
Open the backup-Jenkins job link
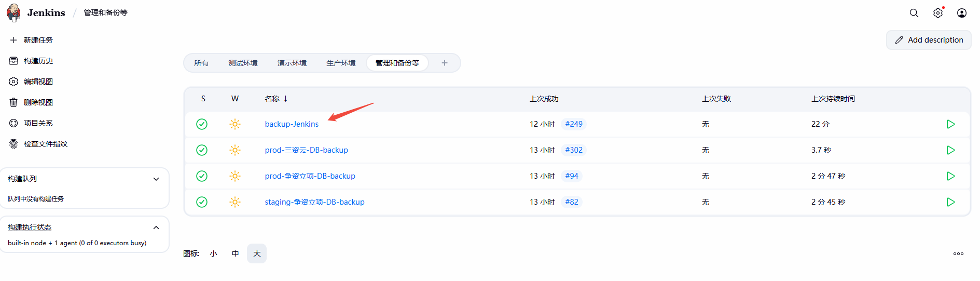pyautogui.click(x=292, y=124)
